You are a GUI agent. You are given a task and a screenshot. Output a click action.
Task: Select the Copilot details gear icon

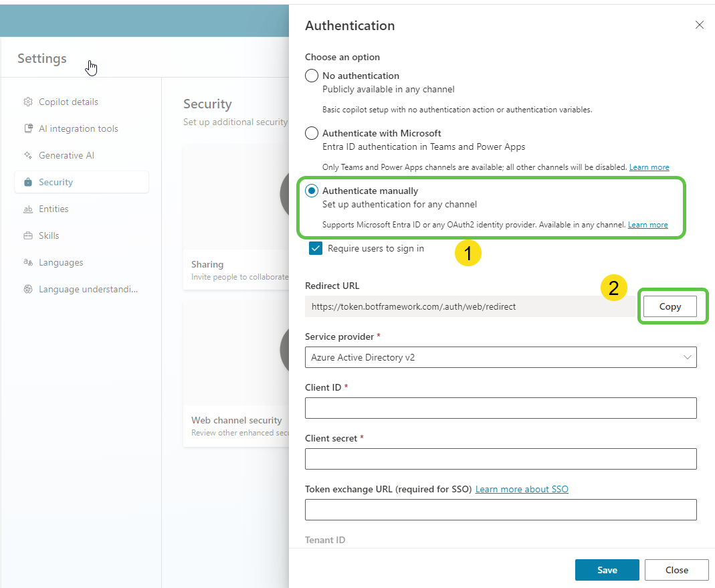[27, 101]
